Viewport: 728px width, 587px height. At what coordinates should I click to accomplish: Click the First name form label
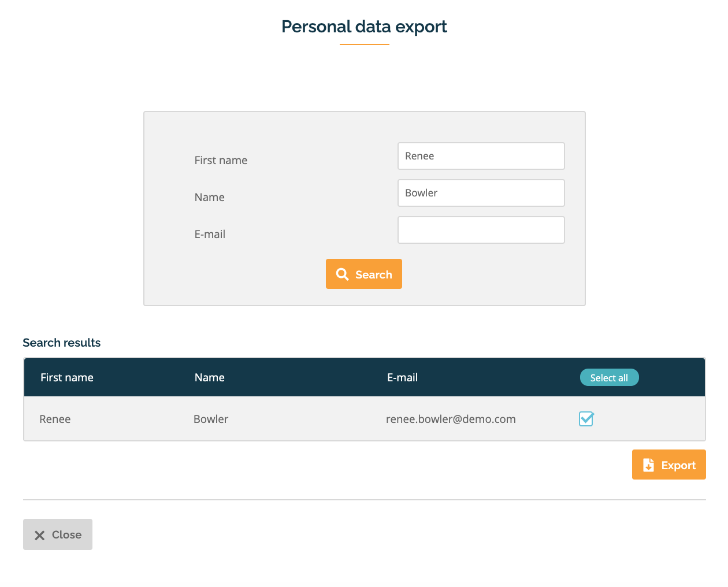[221, 160]
